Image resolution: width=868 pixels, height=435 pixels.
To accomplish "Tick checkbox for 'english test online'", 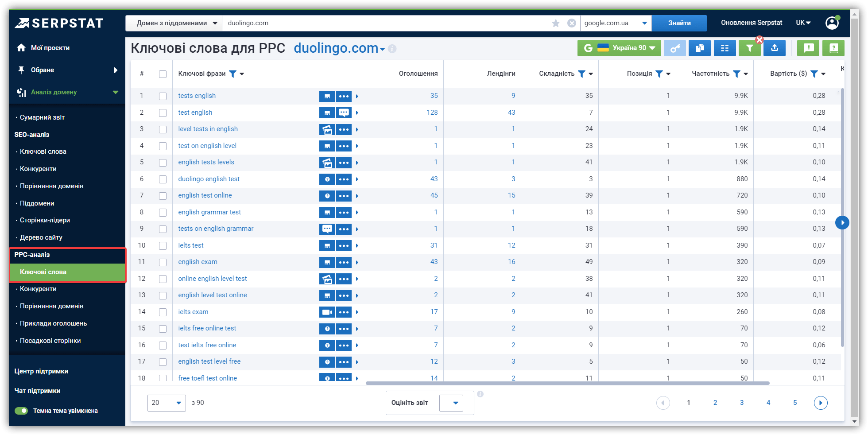I will click(x=163, y=196).
